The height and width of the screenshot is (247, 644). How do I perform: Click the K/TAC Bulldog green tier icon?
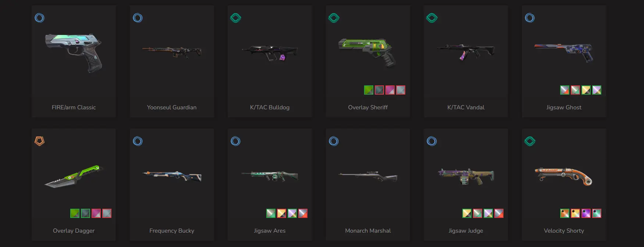point(235,18)
